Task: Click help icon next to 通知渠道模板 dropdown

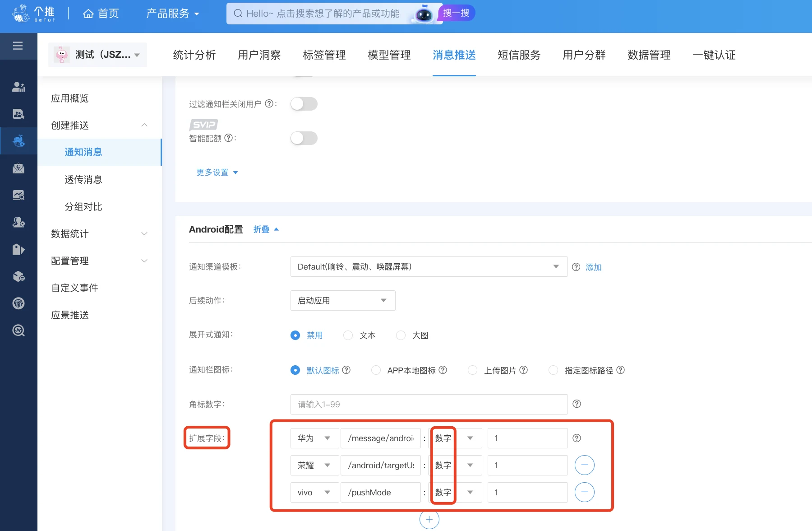Action: point(576,267)
